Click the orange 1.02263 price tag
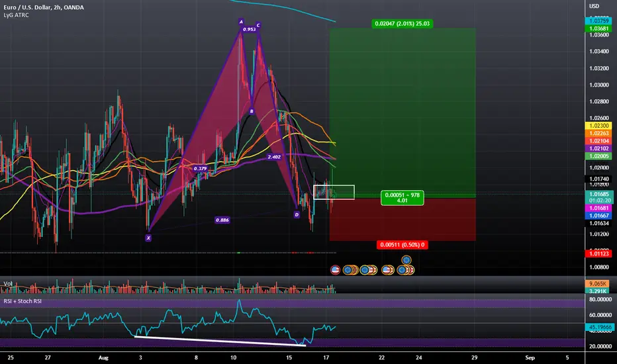Viewport: 617px width, 364px height. tap(598, 134)
